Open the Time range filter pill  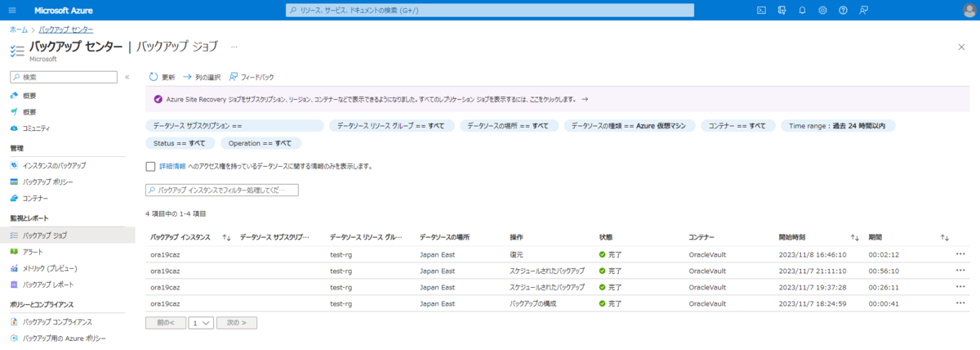[x=838, y=126]
